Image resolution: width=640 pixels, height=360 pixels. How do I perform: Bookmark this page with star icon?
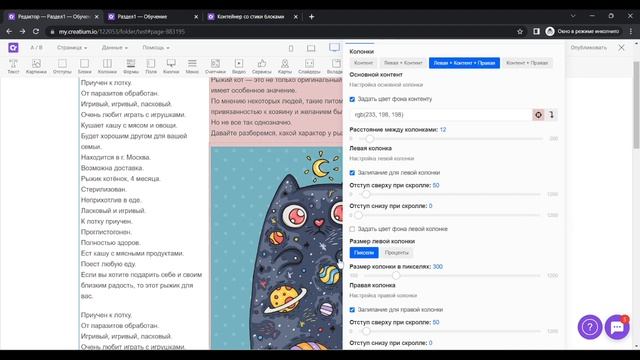tap(520, 31)
